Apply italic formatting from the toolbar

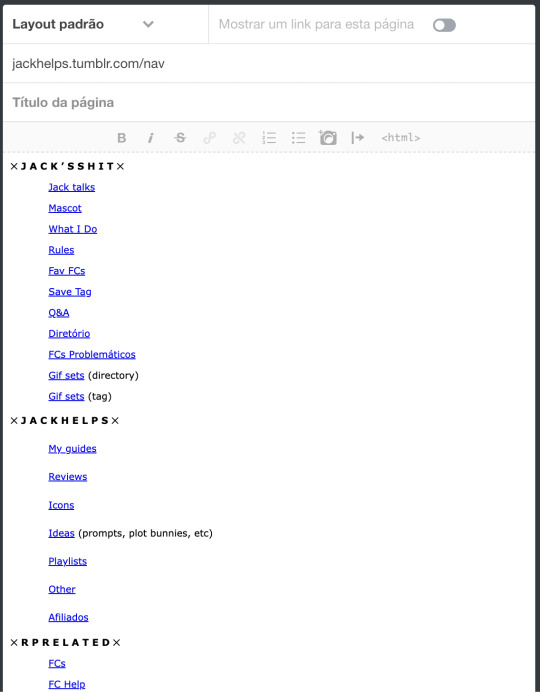(150, 138)
